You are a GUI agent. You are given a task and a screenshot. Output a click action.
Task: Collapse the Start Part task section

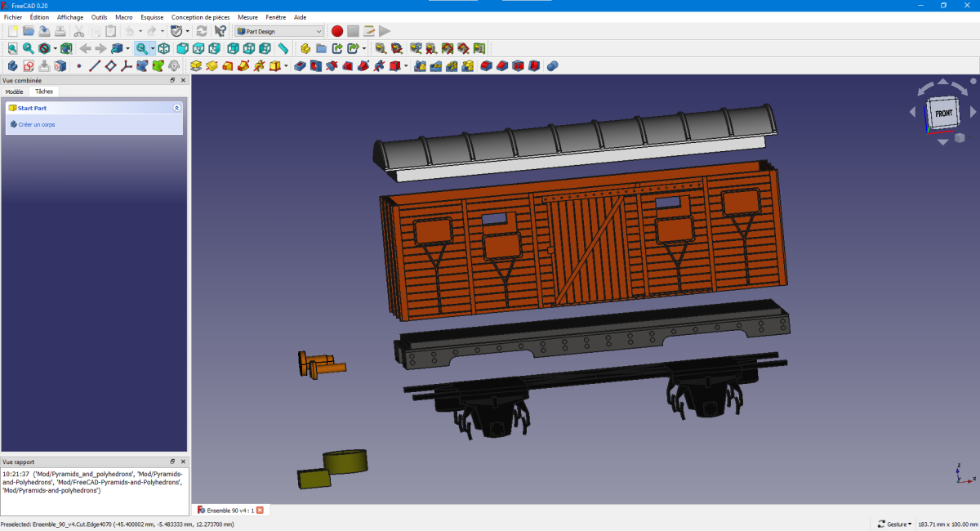click(176, 108)
